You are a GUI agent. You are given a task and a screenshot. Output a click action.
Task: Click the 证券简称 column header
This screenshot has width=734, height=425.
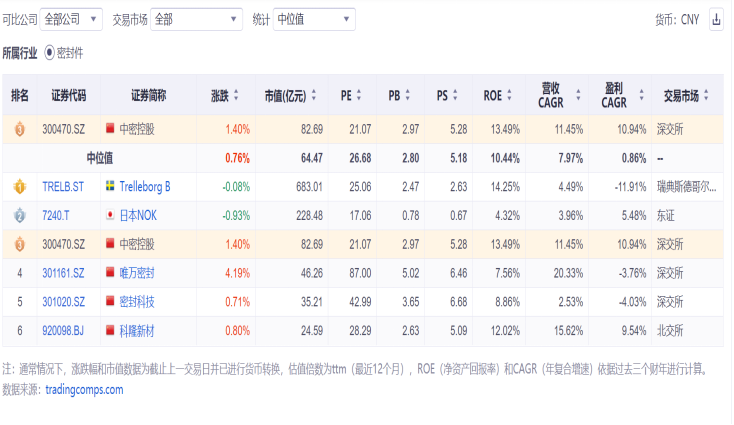coord(148,95)
